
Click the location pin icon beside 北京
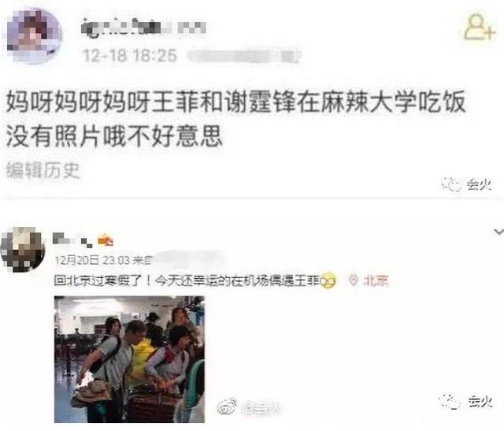(x=354, y=281)
